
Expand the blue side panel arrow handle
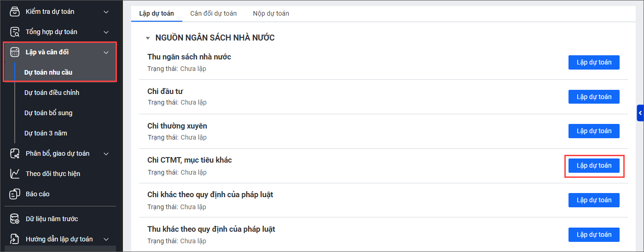[x=640, y=113]
